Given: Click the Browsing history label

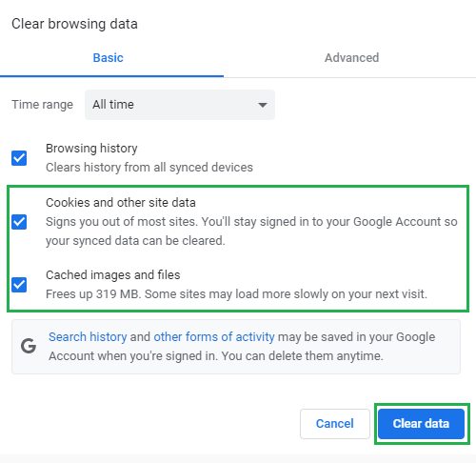Looking at the screenshot, I should 91,149.
